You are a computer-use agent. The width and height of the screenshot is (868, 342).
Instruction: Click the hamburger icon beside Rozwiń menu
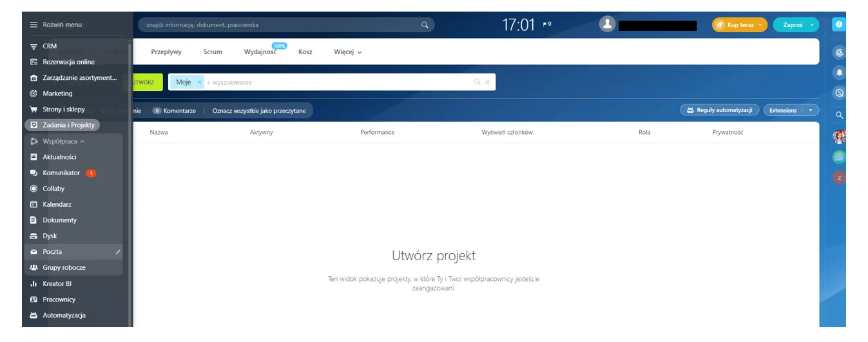[34, 24]
